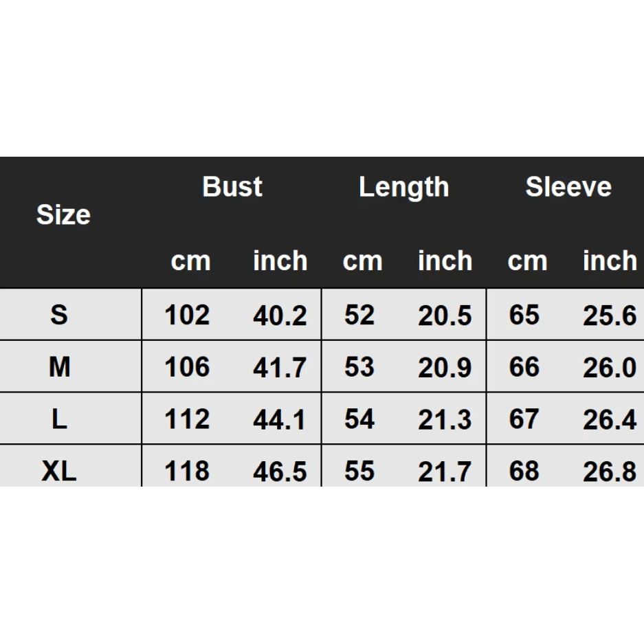
Task: Click the 26.0 sleeve inch value
Action: (x=610, y=368)
